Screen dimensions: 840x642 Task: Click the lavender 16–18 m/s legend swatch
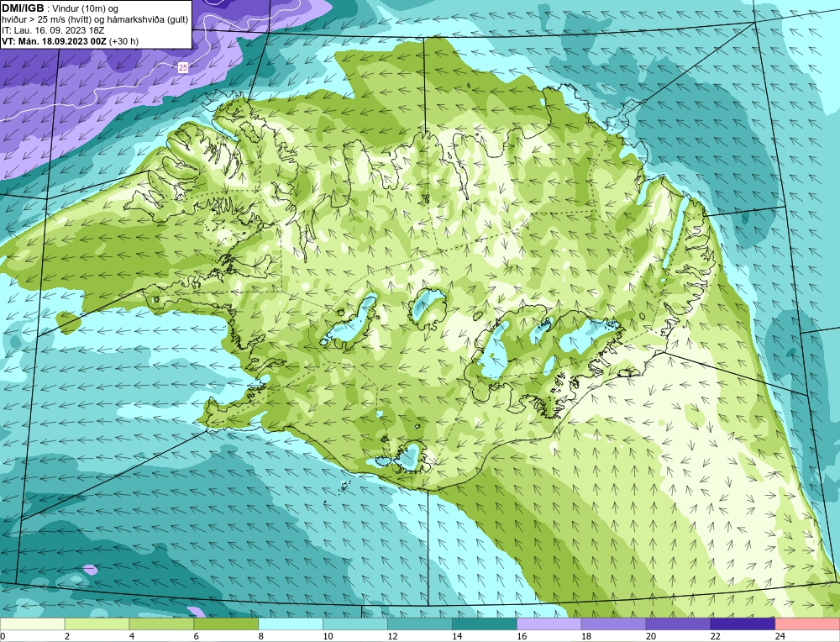[549, 624]
